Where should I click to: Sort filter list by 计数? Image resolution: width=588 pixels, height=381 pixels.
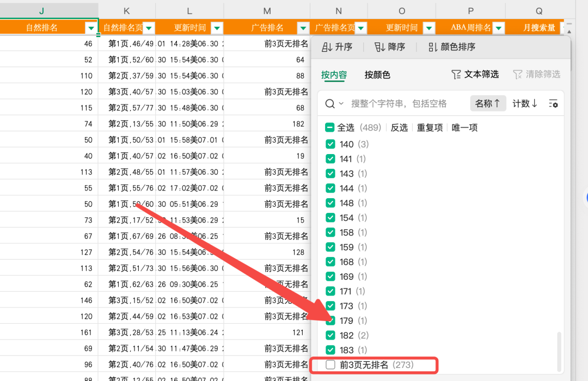pyautogui.click(x=525, y=103)
